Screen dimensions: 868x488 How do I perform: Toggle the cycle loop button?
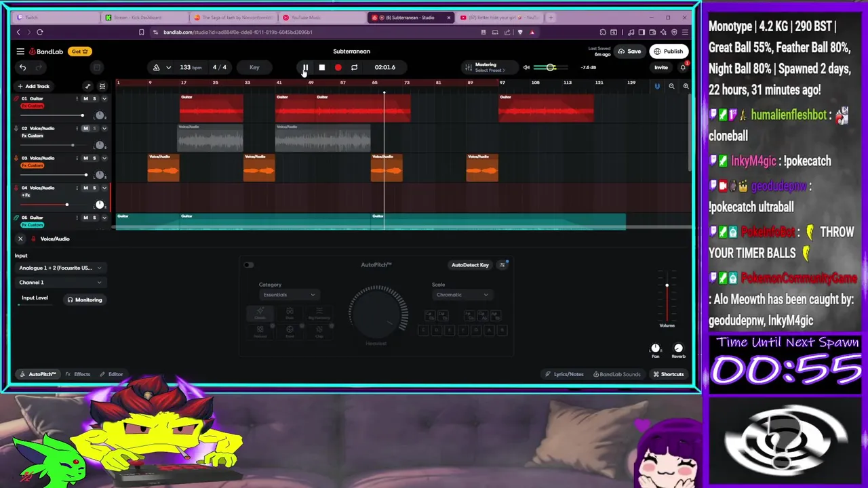pos(354,67)
